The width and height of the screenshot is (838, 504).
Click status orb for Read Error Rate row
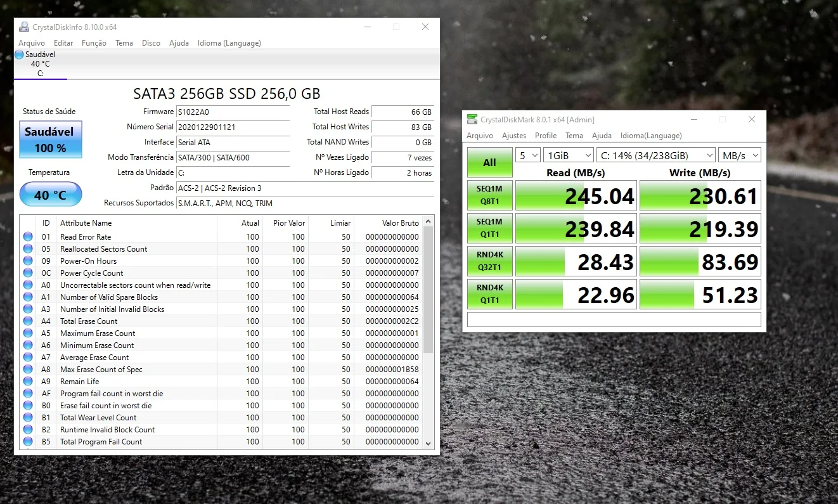click(x=28, y=237)
